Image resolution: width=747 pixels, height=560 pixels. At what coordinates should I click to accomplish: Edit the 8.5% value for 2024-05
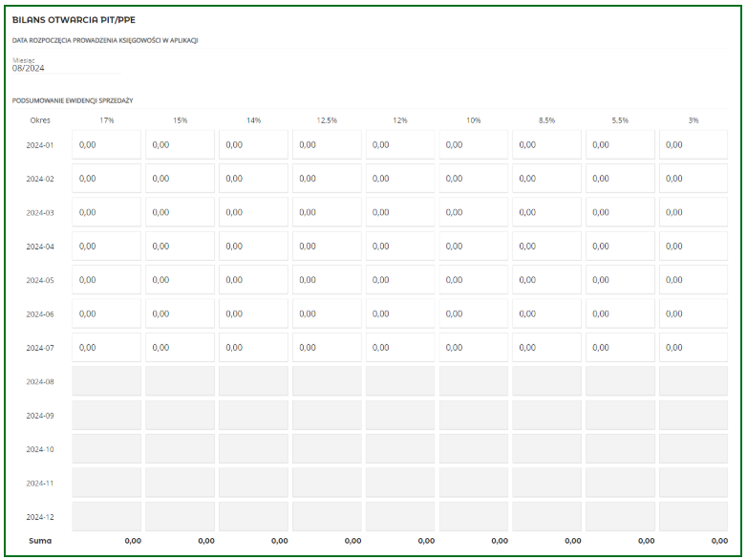pyautogui.click(x=547, y=280)
